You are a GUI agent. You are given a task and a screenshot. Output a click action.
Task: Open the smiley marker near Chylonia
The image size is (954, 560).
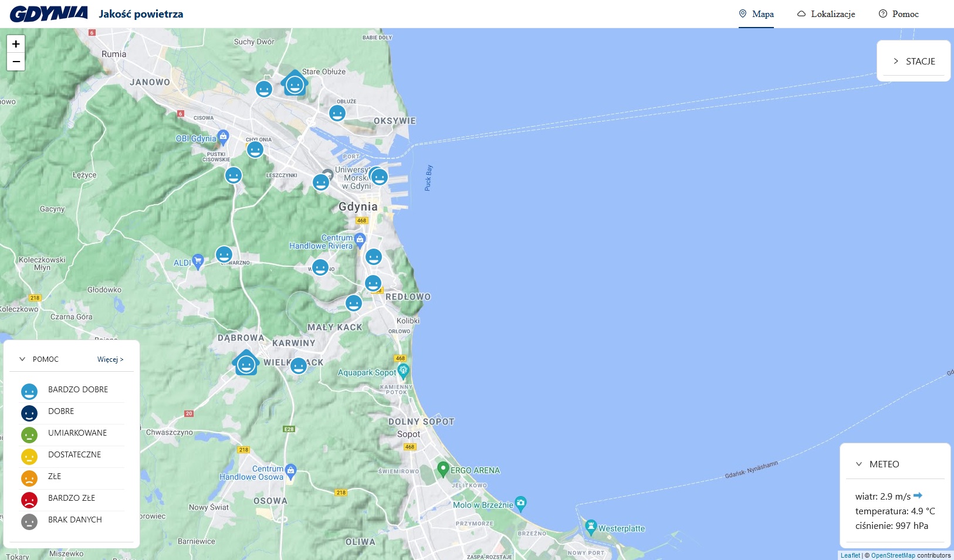tap(255, 150)
